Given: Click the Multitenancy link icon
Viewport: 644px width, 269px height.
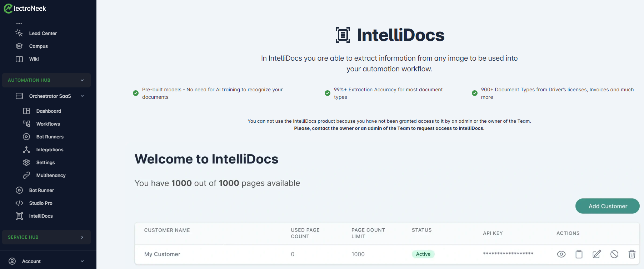Looking at the screenshot, I should 26,175.
